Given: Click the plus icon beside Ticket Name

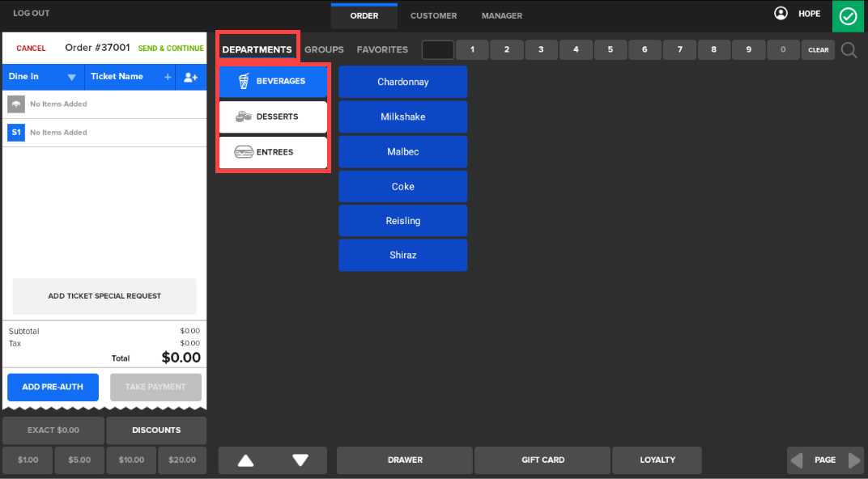Looking at the screenshot, I should click(x=168, y=77).
